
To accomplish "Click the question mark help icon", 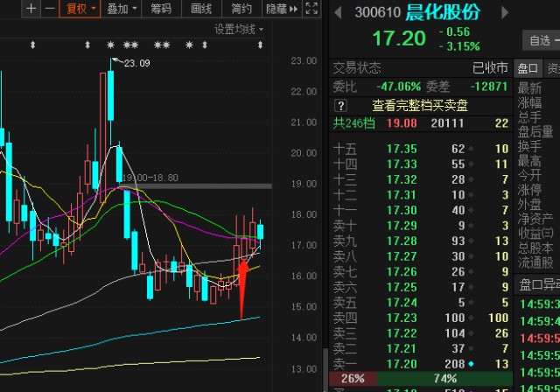I will pos(340,106).
